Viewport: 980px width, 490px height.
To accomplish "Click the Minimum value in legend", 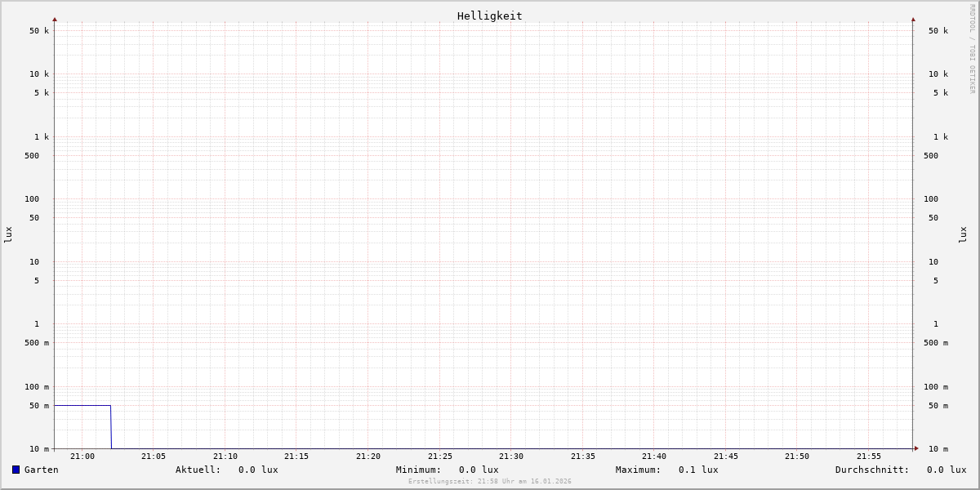I will coord(479,470).
